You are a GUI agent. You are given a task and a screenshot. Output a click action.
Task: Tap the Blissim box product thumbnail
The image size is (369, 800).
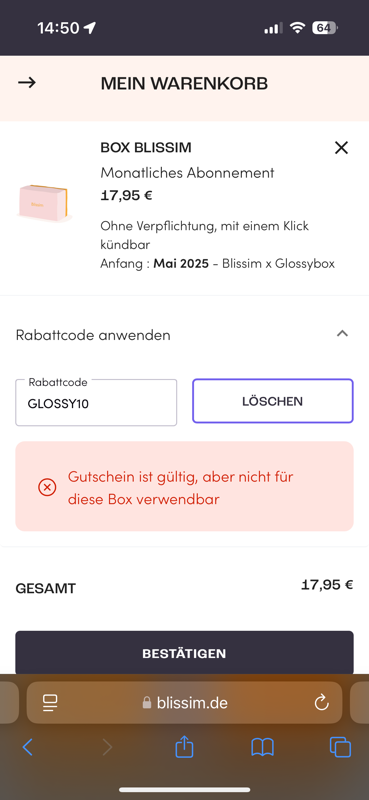click(44, 204)
